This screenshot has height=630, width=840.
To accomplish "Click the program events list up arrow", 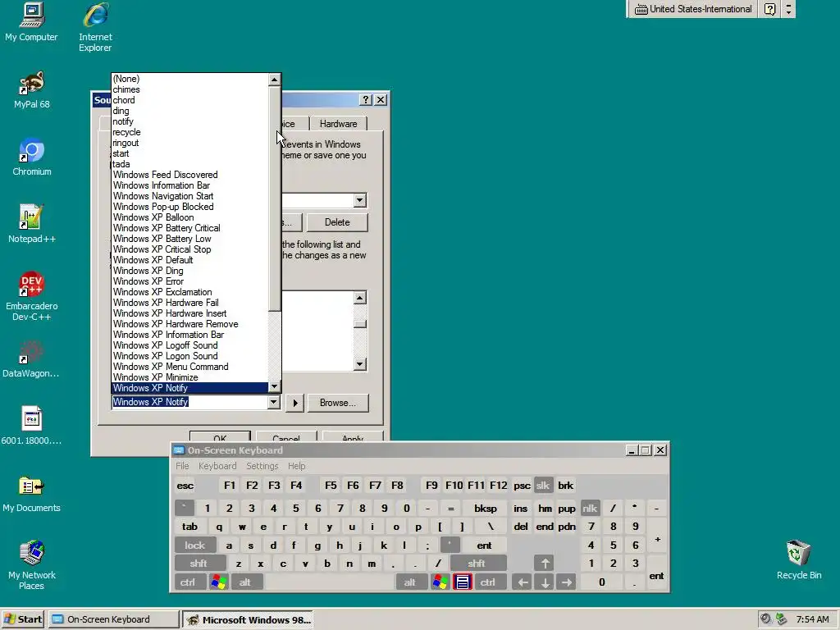I will (360, 298).
